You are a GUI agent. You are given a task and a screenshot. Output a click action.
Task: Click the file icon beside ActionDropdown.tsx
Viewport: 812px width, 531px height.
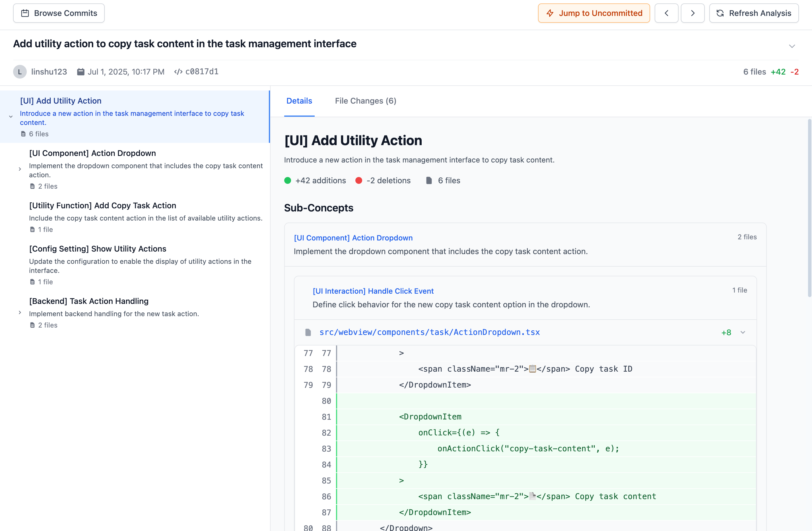pos(308,332)
